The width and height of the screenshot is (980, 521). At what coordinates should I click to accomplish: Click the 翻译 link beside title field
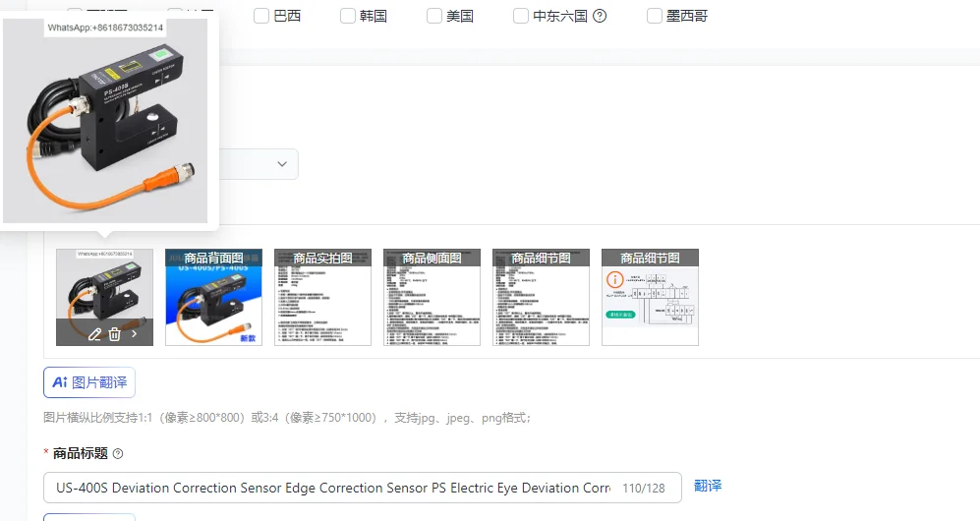click(708, 486)
